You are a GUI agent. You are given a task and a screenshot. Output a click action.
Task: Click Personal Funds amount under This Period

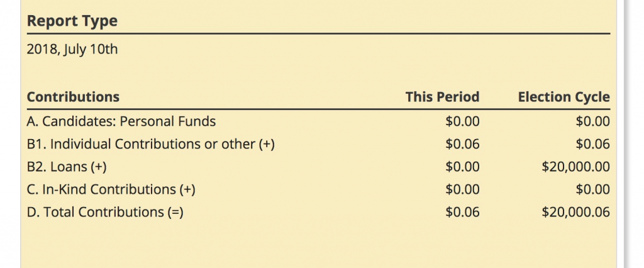pyautogui.click(x=462, y=121)
